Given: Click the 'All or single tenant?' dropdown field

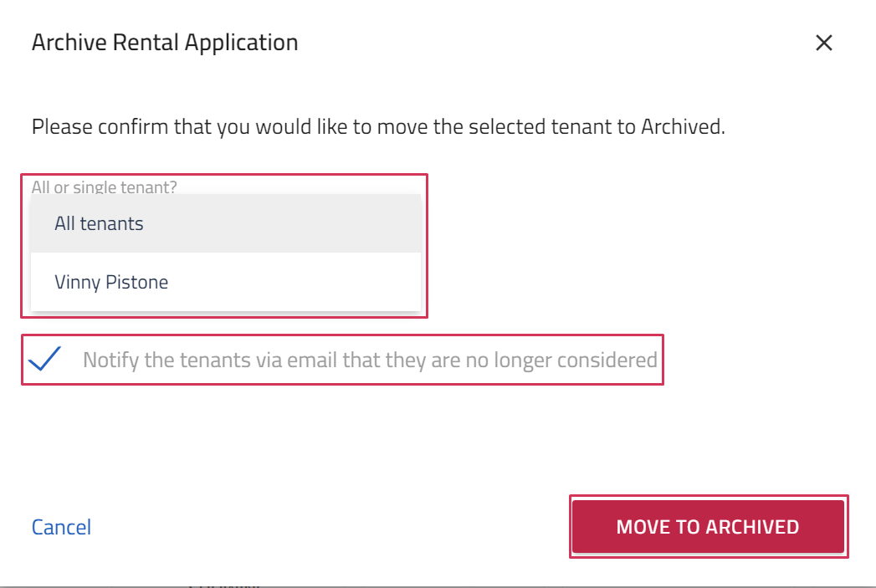Looking at the screenshot, I should (104, 187).
